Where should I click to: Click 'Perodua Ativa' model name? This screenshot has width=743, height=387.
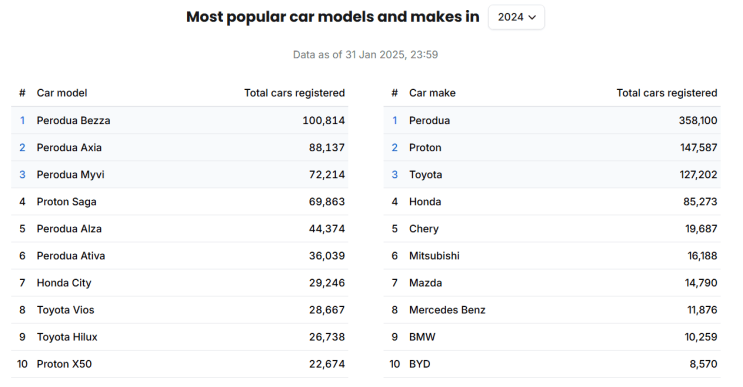pos(71,255)
